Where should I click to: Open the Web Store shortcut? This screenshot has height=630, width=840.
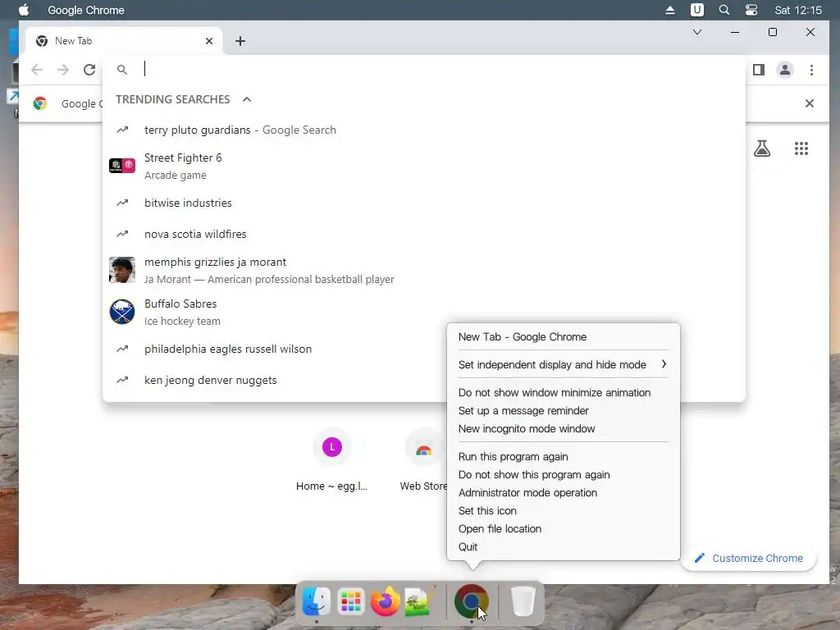click(x=423, y=461)
